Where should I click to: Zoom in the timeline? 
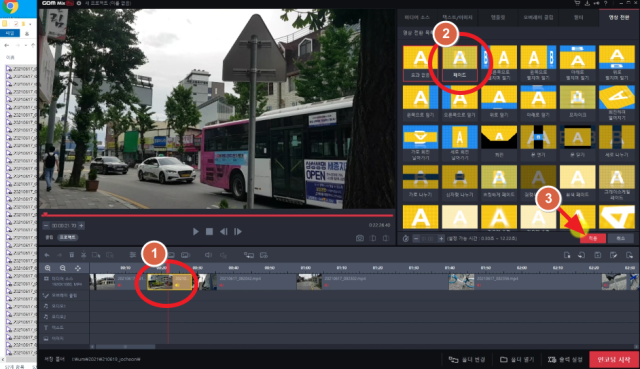pyautogui.click(x=48, y=268)
